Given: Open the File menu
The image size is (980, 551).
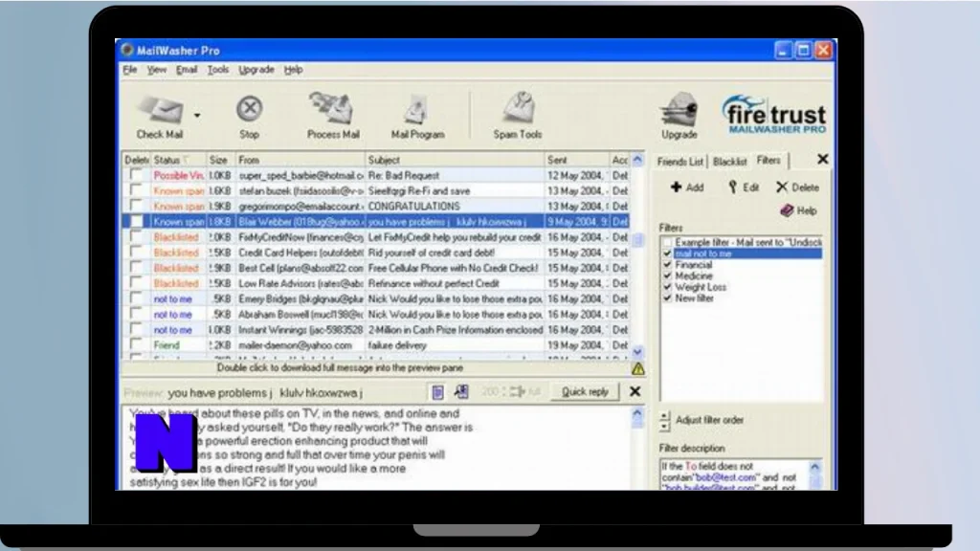Looking at the screenshot, I should pos(130,69).
